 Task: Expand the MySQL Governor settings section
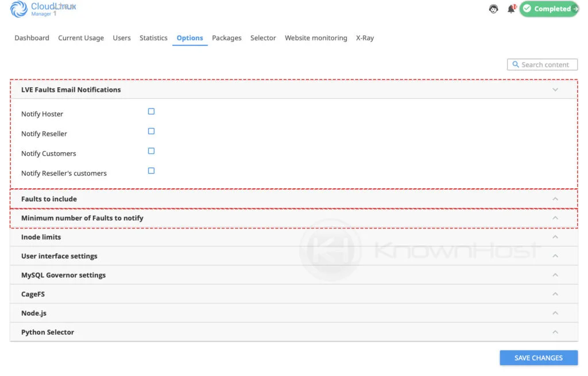point(555,274)
